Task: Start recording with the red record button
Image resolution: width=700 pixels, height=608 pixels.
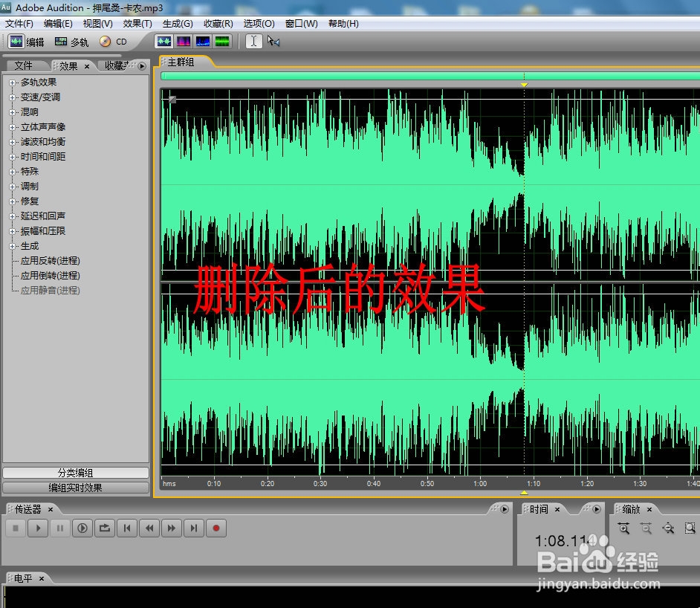Action: coord(216,528)
